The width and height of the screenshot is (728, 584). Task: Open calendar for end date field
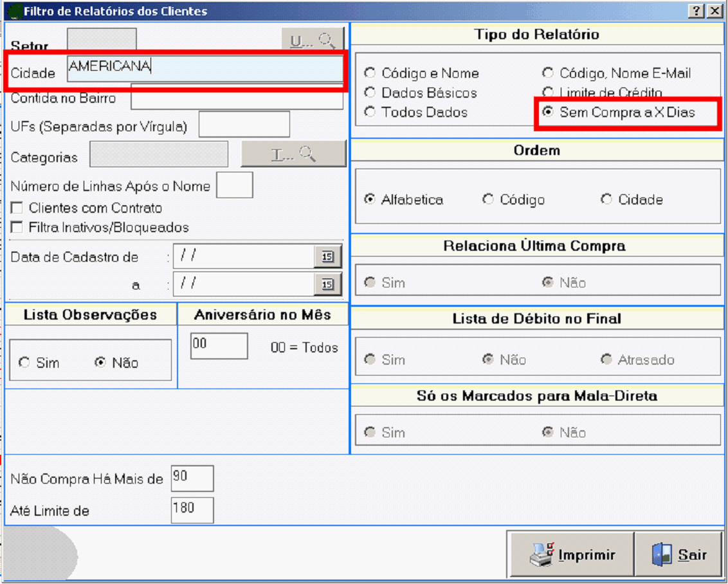click(x=328, y=284)
